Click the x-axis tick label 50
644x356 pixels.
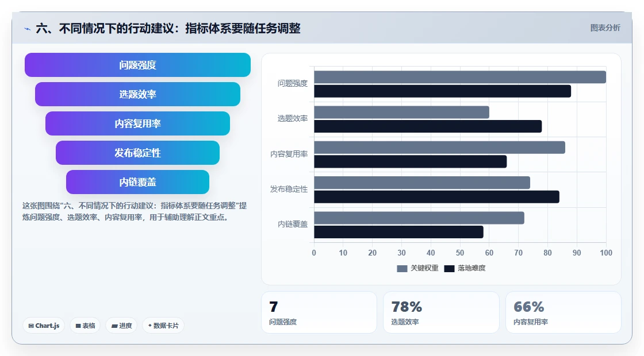[x=460, y=253]
